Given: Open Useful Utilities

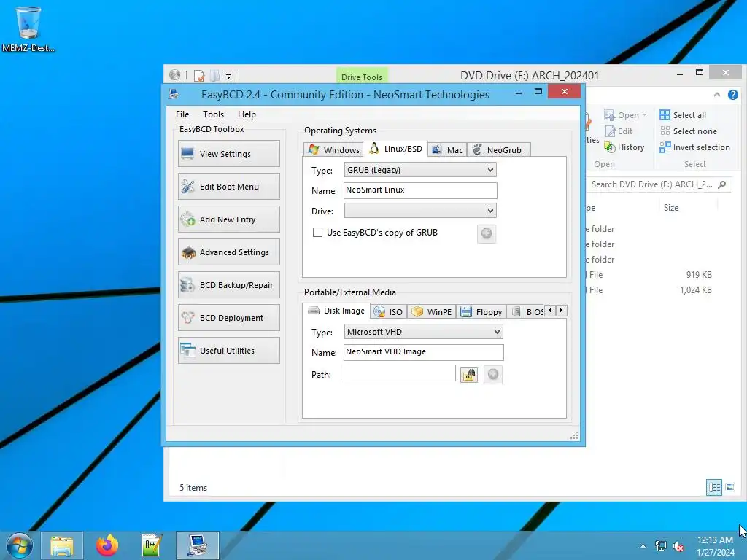Looking at the screenshot, I should coord(228,351).
